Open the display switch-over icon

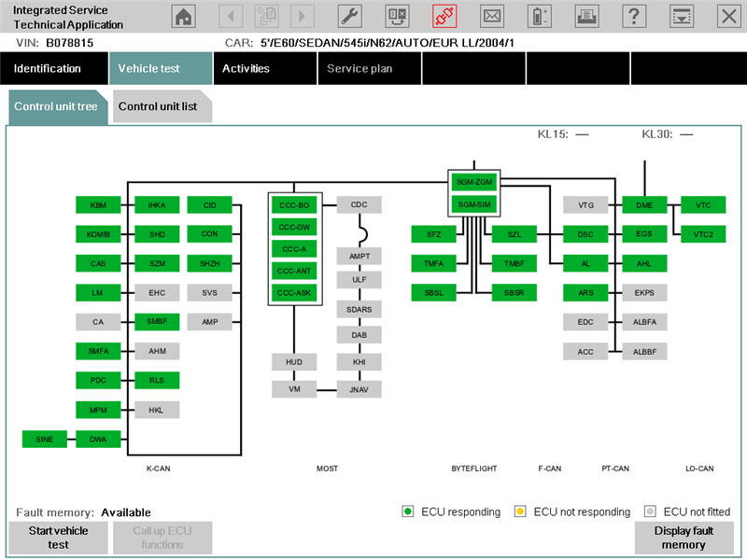pos(398,17)
